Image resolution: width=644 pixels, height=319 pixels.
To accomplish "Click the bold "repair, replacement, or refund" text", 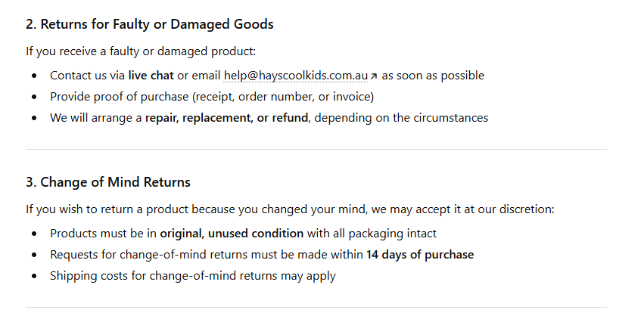I will (226, 118).
